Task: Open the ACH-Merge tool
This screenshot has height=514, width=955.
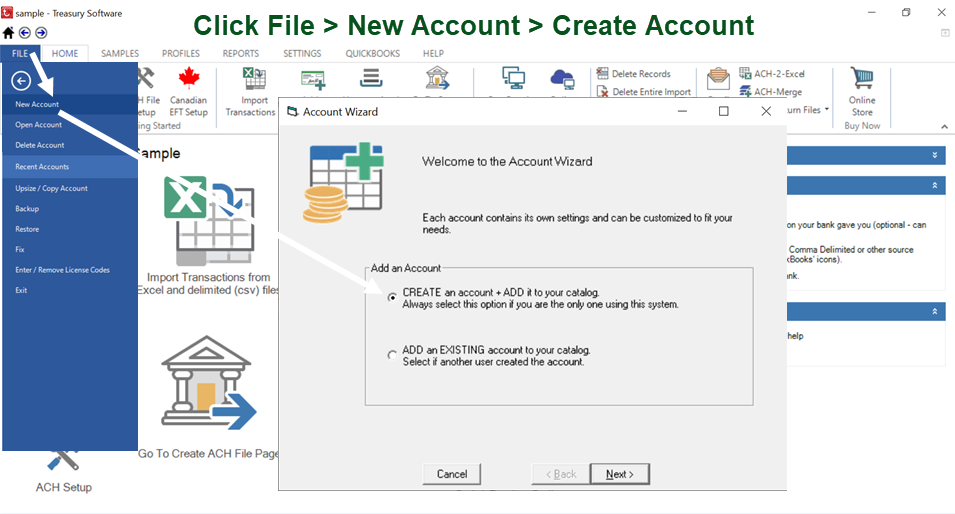Action: (x=770, y=92)
